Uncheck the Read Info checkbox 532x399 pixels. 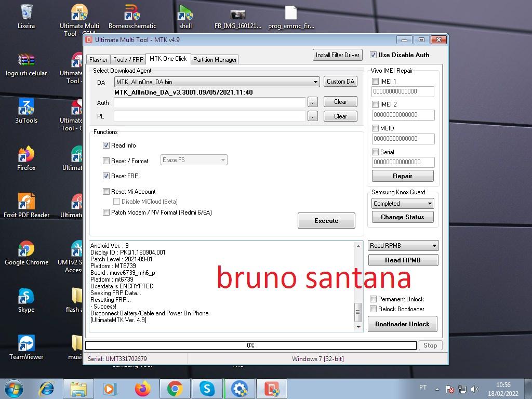tap(106, 145)
